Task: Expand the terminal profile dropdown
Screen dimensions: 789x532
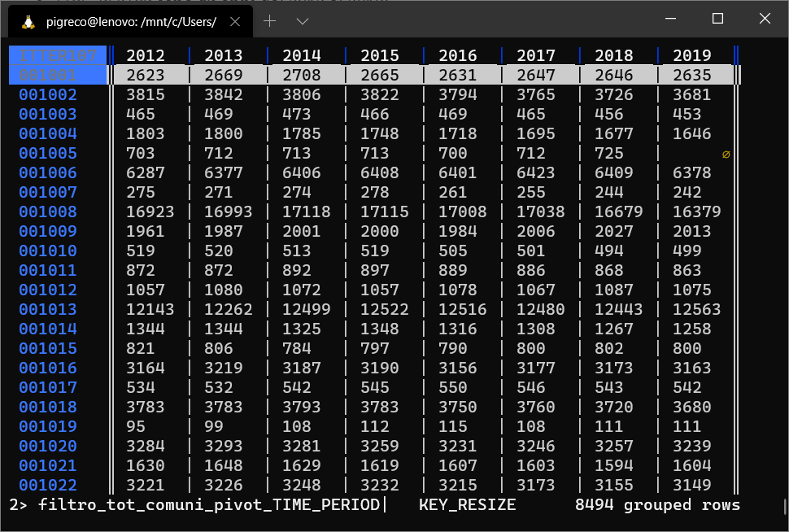Action: 303,21
